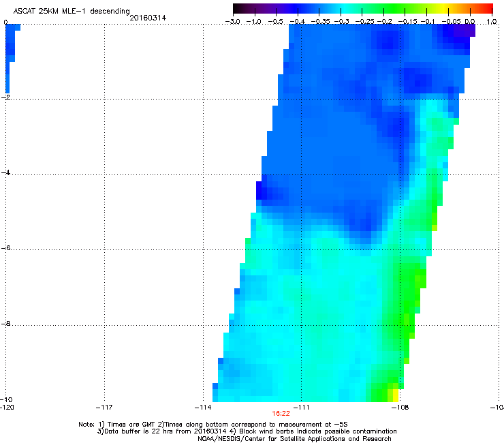Click the red time stamp '16:22'
The height and width of the screenshot is (443, 504).
pyautogui.click(x=281, y=414)
